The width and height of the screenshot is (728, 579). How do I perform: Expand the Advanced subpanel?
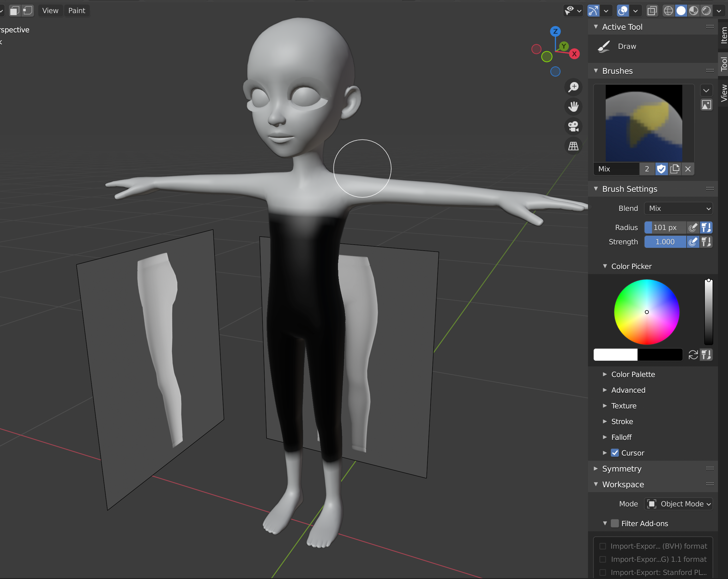[x=628, y=390]
